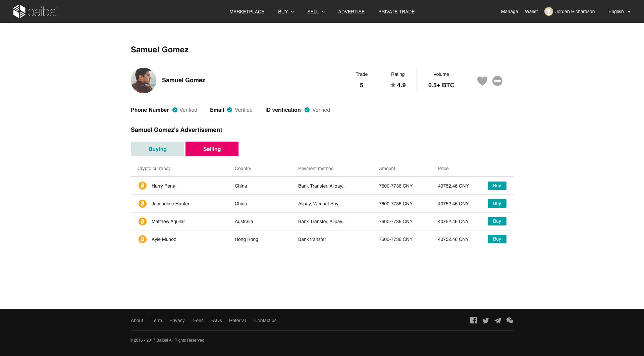The height and width of the screenshot is (356, 644).
Task: Open the Telegram social icon
Action: [x=498, y=320]
